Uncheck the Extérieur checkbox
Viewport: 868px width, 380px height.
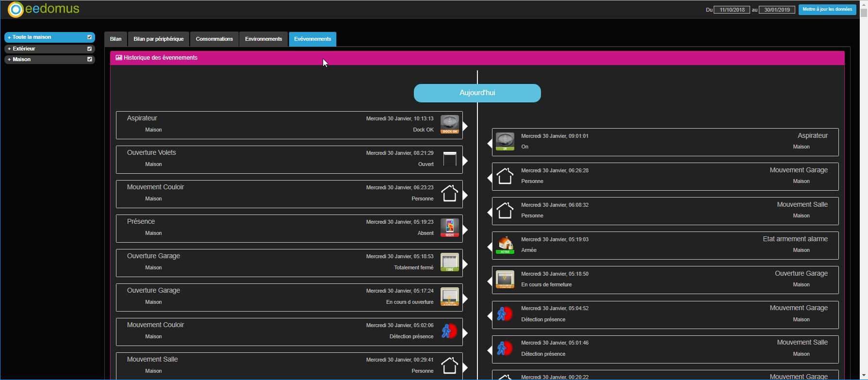89,49
